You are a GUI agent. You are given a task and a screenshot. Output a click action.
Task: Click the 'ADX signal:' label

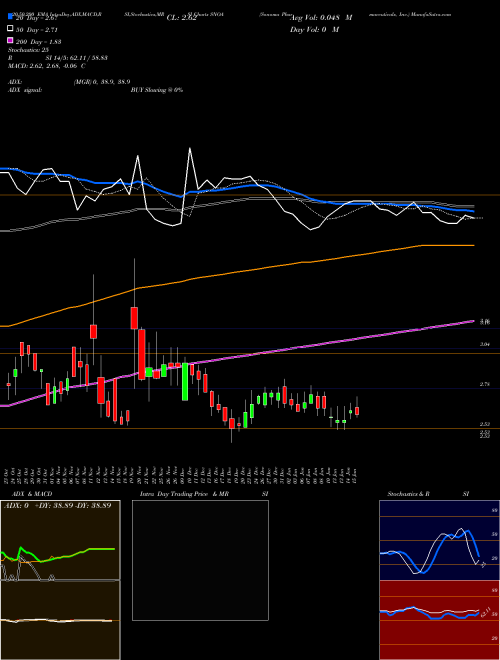tap(24, 90)
